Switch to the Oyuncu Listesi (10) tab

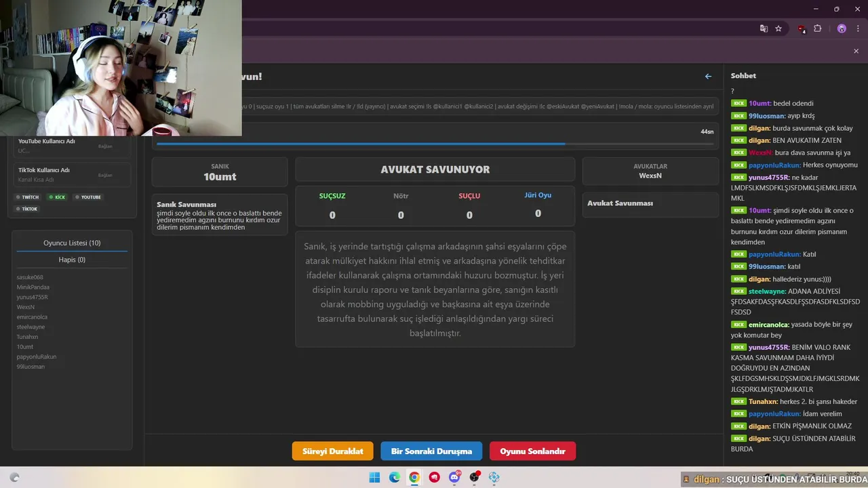click(72, 243)
